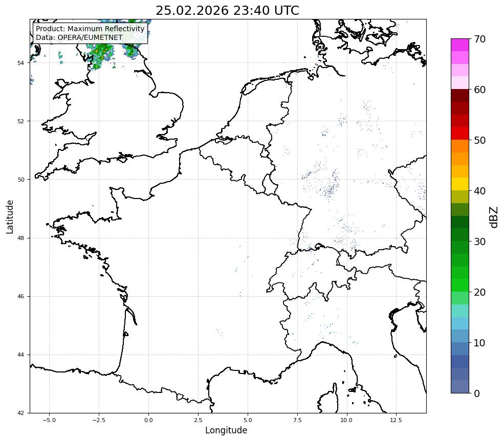Click the colorbar tick label '0'

pos(477,393)
